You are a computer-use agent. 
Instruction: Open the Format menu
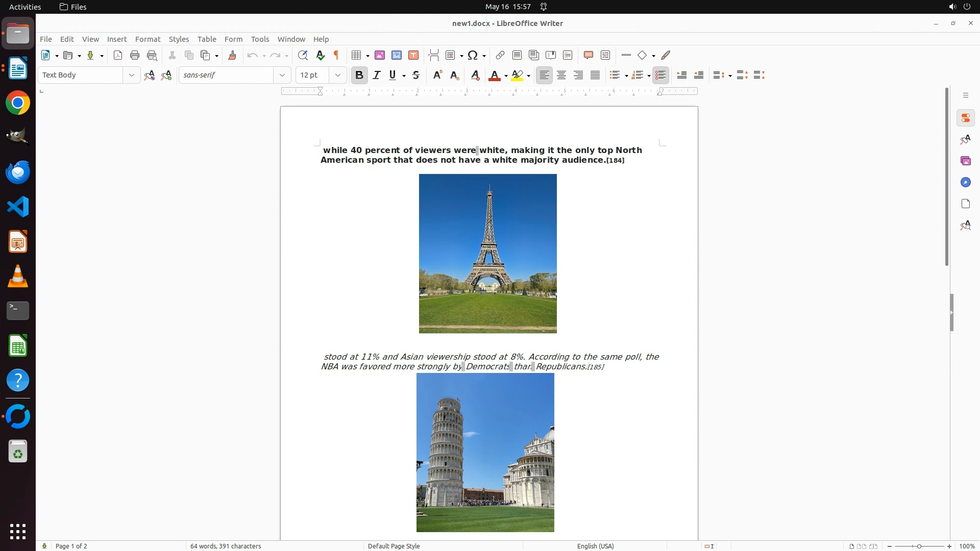148,39
